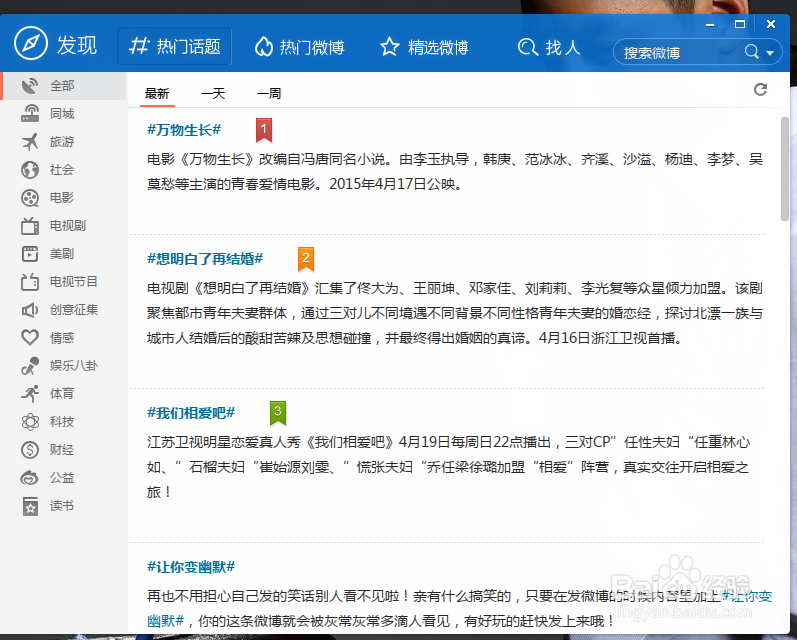The width and height of the screenshot is (797, 640).
Task: Select 娱乐八卦 category label
Action: [74, 365]
